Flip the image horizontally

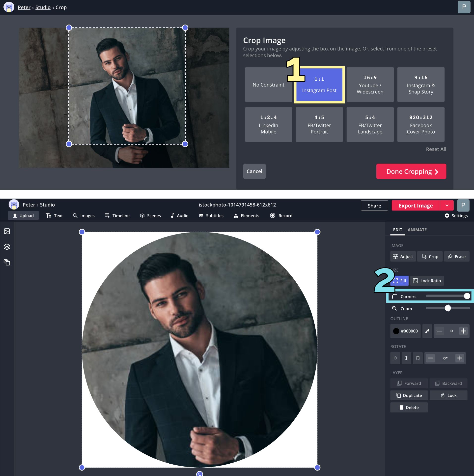[406, 358]
